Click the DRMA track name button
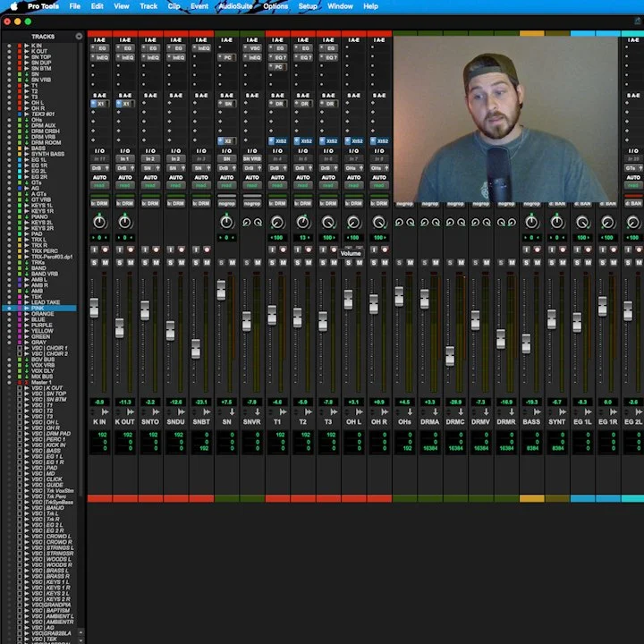Screen dimensions: 644x644 point(430,422)
